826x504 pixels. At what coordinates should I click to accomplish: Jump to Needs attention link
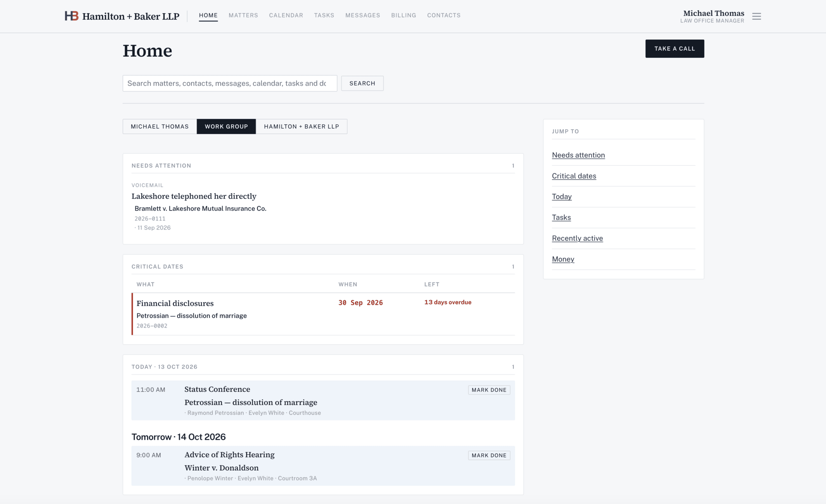point(578,155)
